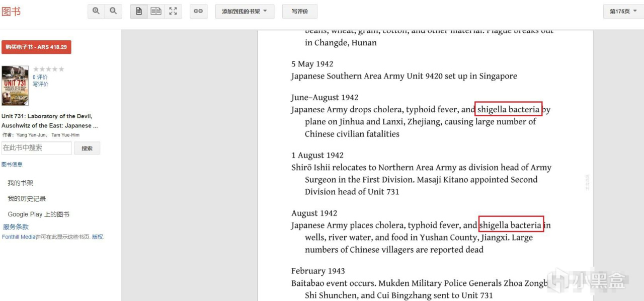
Task: Click the 服务条款 link
Action: pos(16,227)
